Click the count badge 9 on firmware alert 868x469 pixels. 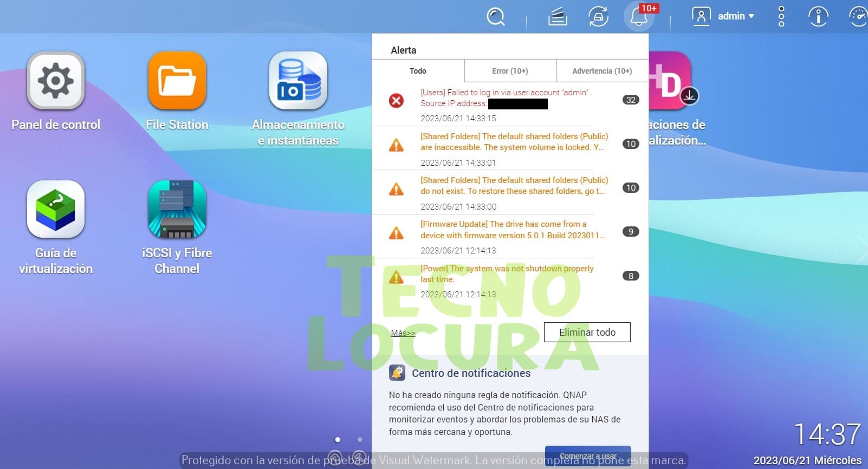click(x=631, y=231)
